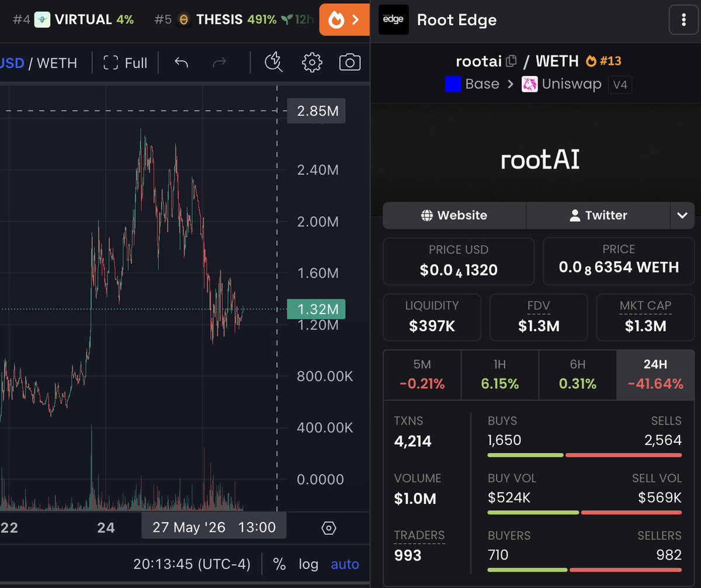This screenshot has width=701, height=588.
Task: Click the 27 May '26 13:00 time label
Action: point(214,527)
